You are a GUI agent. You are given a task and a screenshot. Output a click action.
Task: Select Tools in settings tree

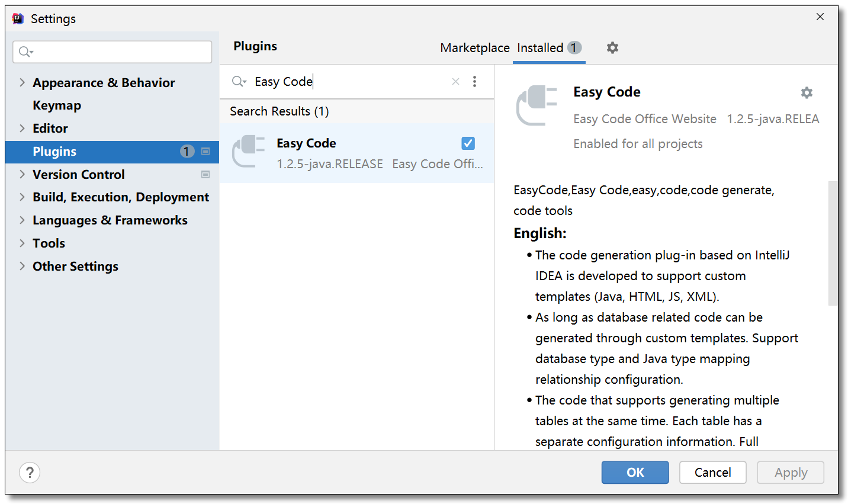click(x=49, y=243)
